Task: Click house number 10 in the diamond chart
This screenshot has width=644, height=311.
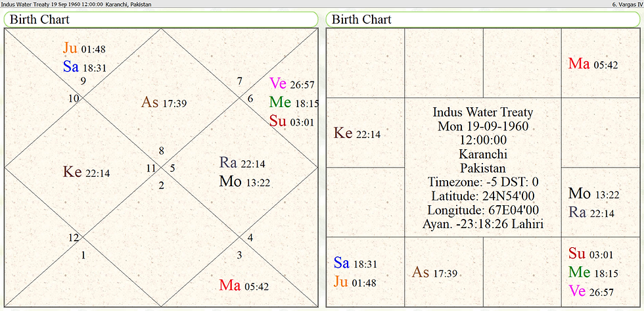Action: 74,99
